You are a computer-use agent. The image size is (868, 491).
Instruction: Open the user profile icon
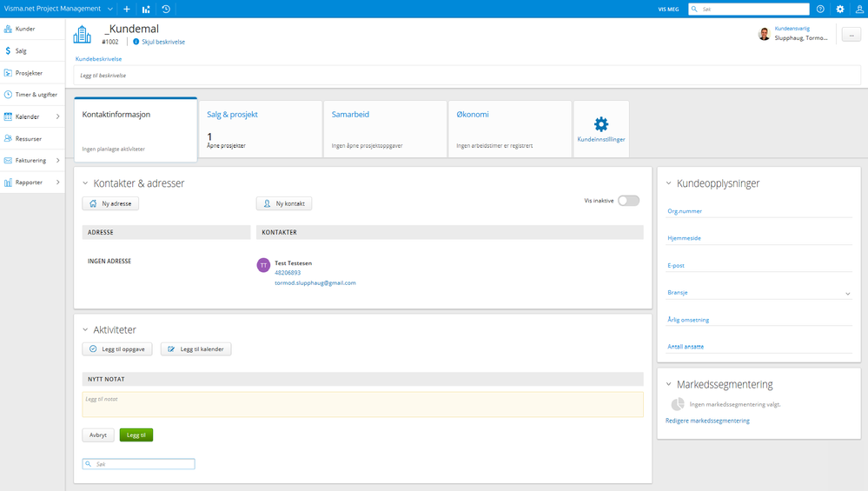pyautogui.click(x=859, y=9)
